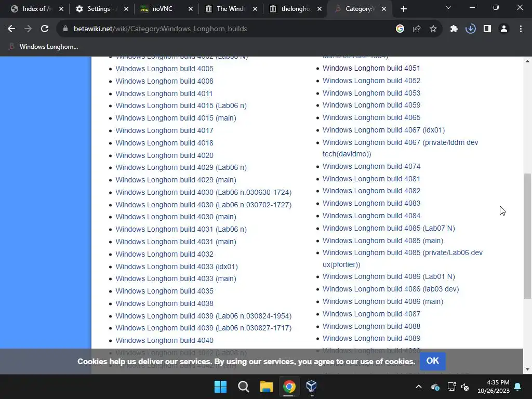Open Windows Longhorn build 4086 (lab03 dev)
Viewport: 532px width, 399px height.
[391, 289]
